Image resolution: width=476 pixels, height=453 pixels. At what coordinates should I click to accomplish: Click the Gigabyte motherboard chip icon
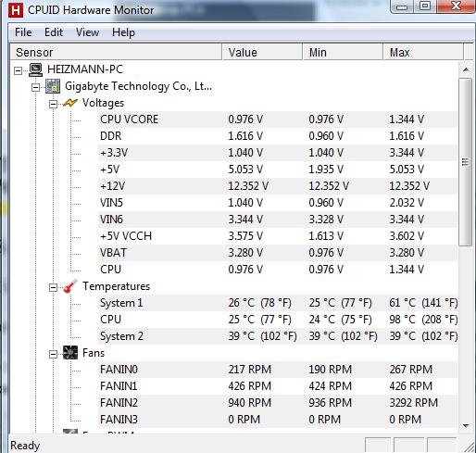pyautogui.click(x=53, y=86)
